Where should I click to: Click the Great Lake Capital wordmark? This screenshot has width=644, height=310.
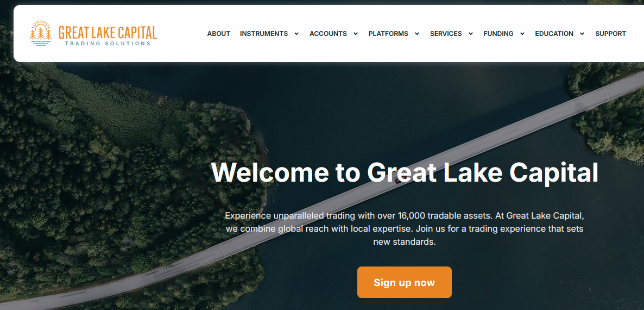click(x=108, y=33)
